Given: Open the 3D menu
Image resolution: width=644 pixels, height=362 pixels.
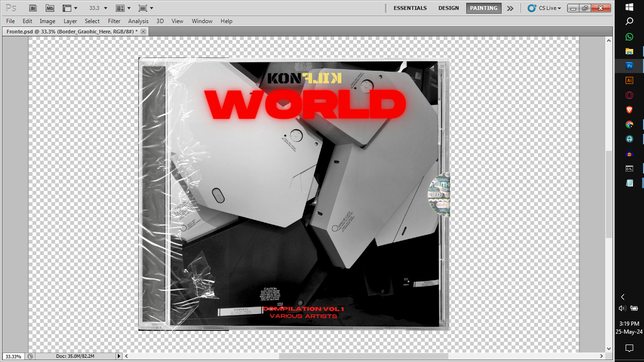Looking at the screenshot, I should pyautogui.click(x=160, y=21).
